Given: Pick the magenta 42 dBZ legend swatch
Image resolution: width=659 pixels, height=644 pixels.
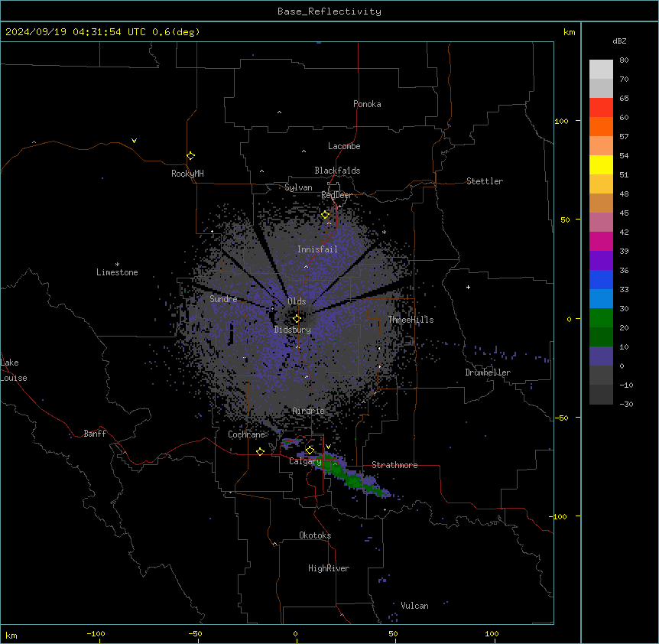Looking at the screenshot, I should [x=601, y=241].
